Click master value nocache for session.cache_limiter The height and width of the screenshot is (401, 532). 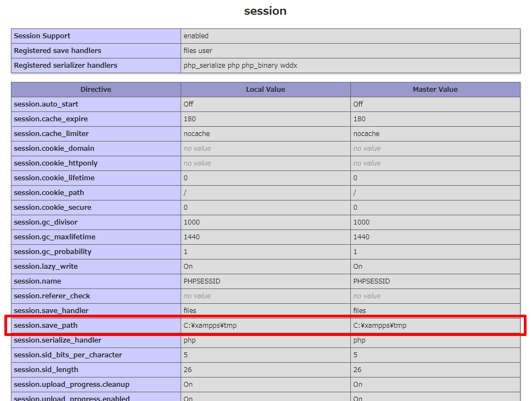[x=366, y=134]
